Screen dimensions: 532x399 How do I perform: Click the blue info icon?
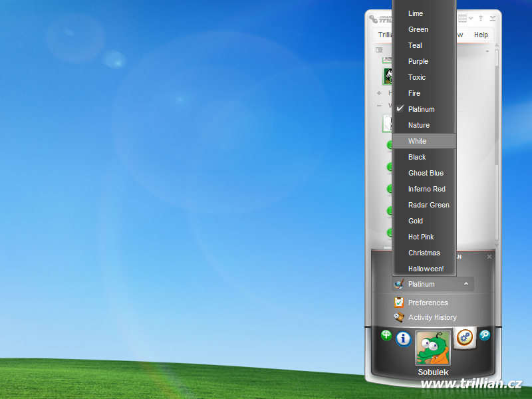[404, 338]
